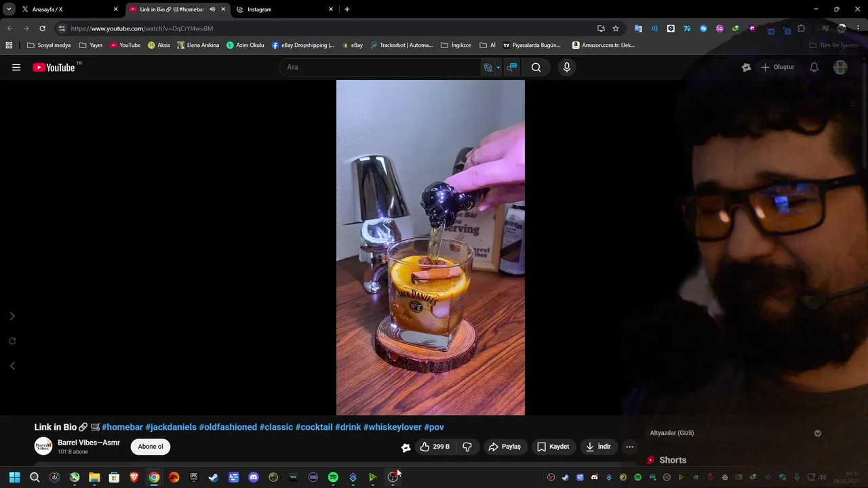Open the YouTube account avatar menu
This screenshot has height=488, width=868.
(x=840, y=67)
